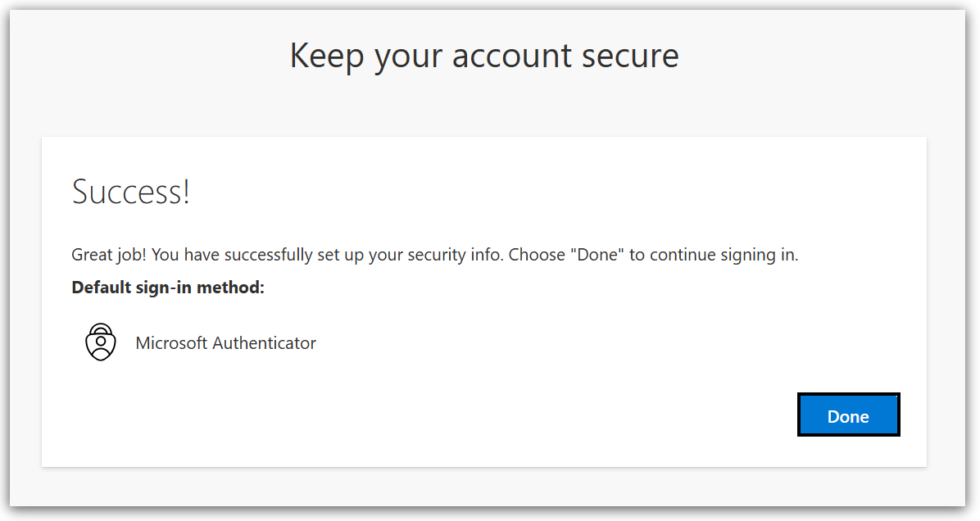This screenshot has width=980, height=521.
Task: Click the "You have" words in message
Action: click(186, 255)
